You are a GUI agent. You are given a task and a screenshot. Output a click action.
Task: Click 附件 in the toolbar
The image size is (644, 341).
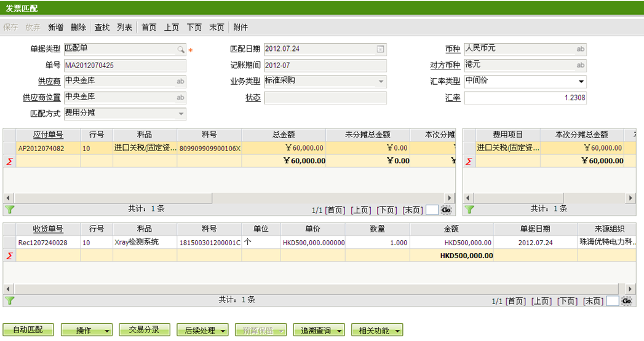[241, 27]
